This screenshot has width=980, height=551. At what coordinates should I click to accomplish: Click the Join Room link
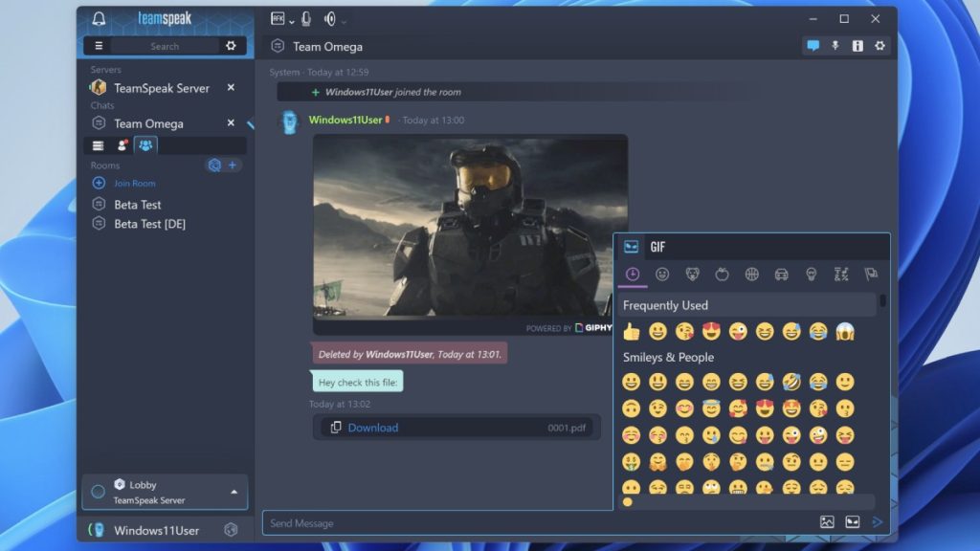(134, 184)
